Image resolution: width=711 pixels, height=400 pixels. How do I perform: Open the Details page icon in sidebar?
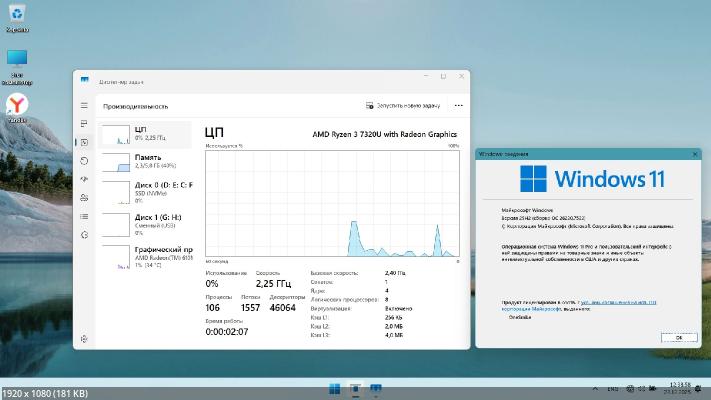(84, 218)
